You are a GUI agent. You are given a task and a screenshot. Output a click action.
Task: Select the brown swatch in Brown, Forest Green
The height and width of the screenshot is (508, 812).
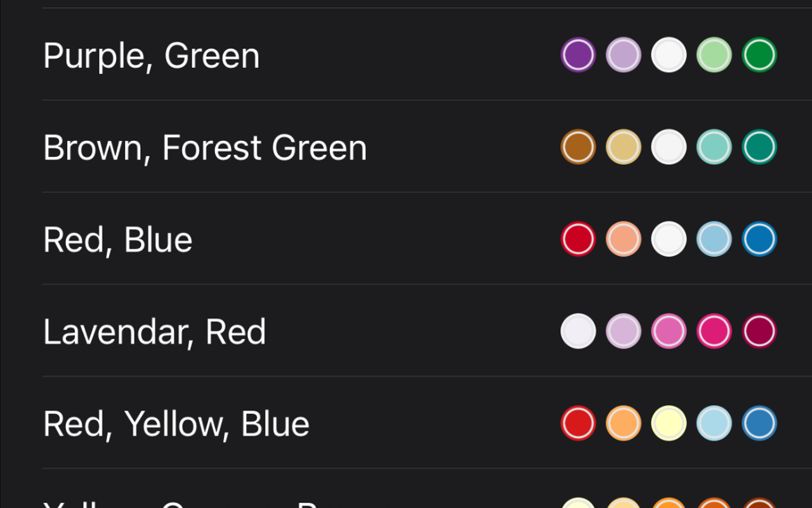pyautogui.click(x=577, y=147)
